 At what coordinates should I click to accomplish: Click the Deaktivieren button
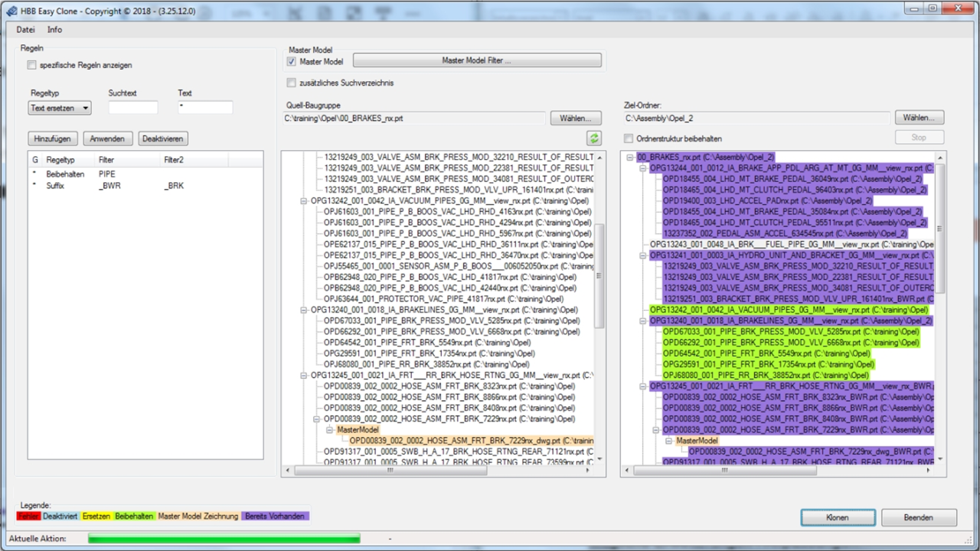[x=163, y=139]
